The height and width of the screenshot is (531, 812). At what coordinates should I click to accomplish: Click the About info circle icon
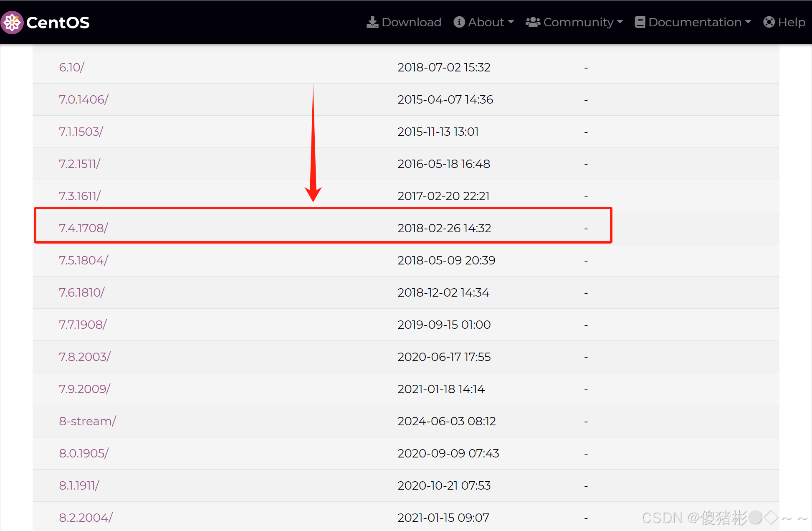(x=459, y=22)
